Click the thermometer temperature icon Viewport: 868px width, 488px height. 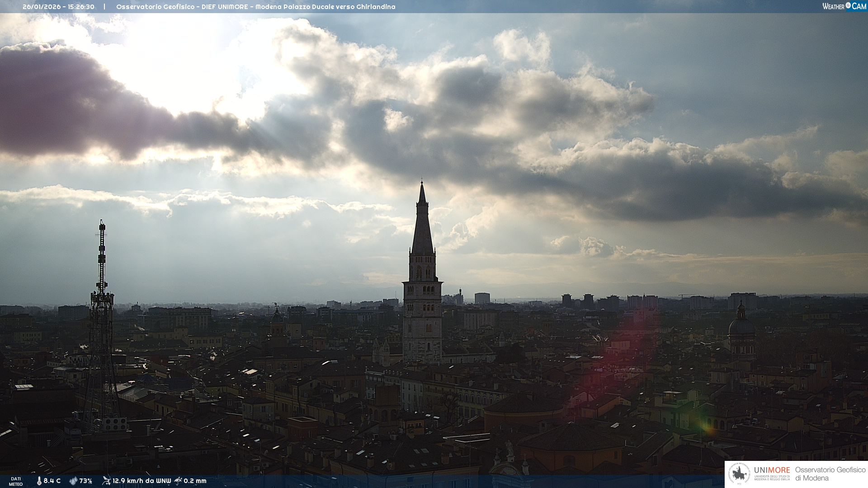pyautogui.click(x=39, y=481)
